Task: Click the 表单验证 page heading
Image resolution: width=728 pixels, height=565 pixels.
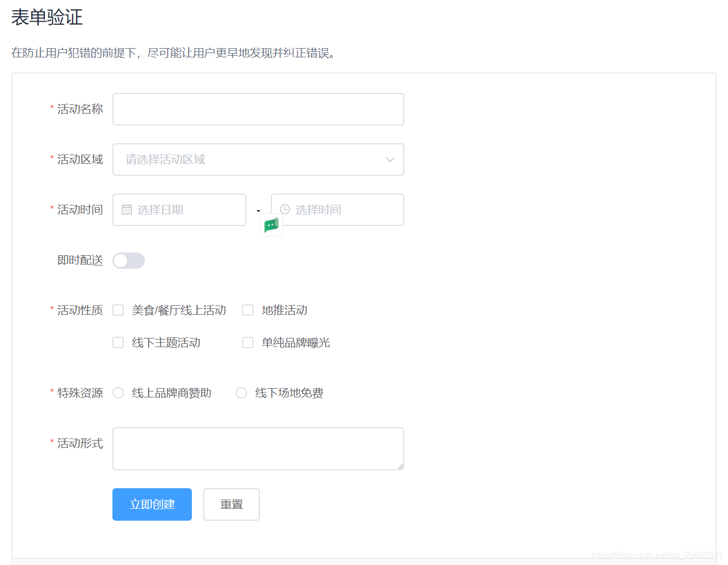Action: (46, 17)
